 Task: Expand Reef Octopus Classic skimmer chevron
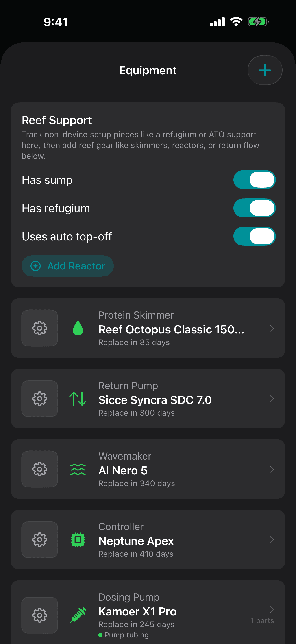pos(272,328)
